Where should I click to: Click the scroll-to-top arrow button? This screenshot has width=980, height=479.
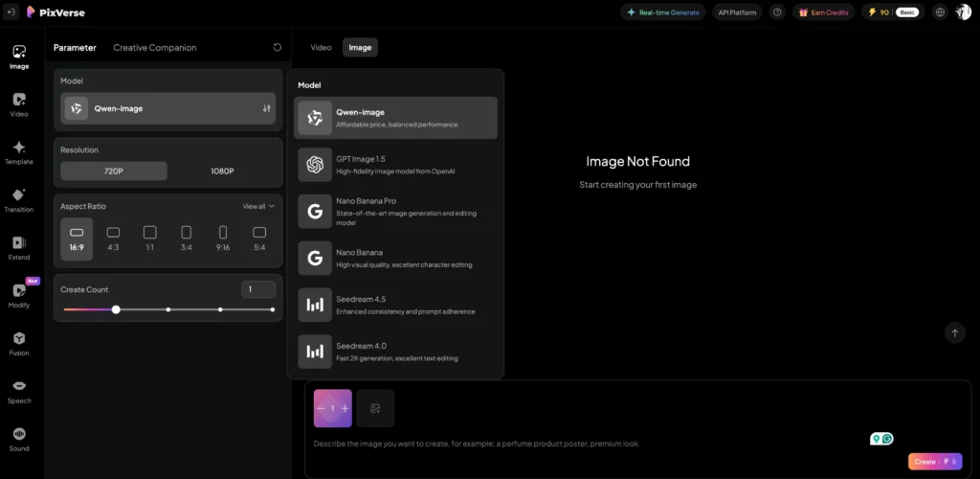(x=954, y=332)
